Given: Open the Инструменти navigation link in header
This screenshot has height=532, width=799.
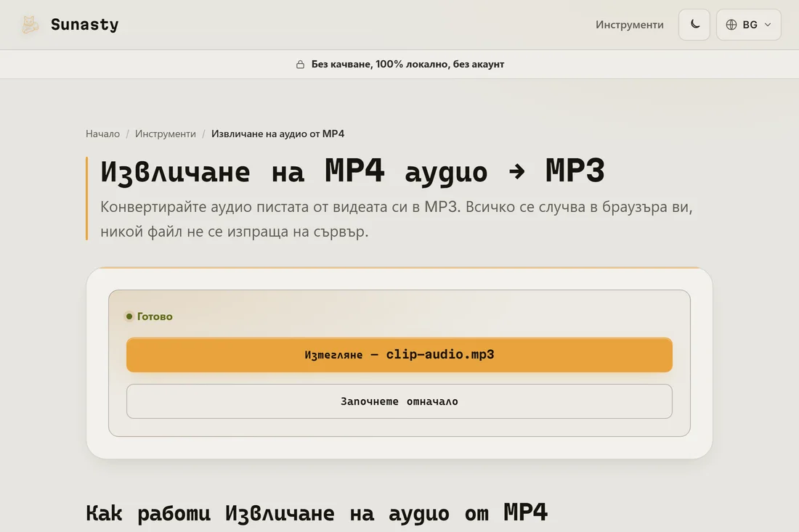Looking at the screenshot, I should (629, 25).
